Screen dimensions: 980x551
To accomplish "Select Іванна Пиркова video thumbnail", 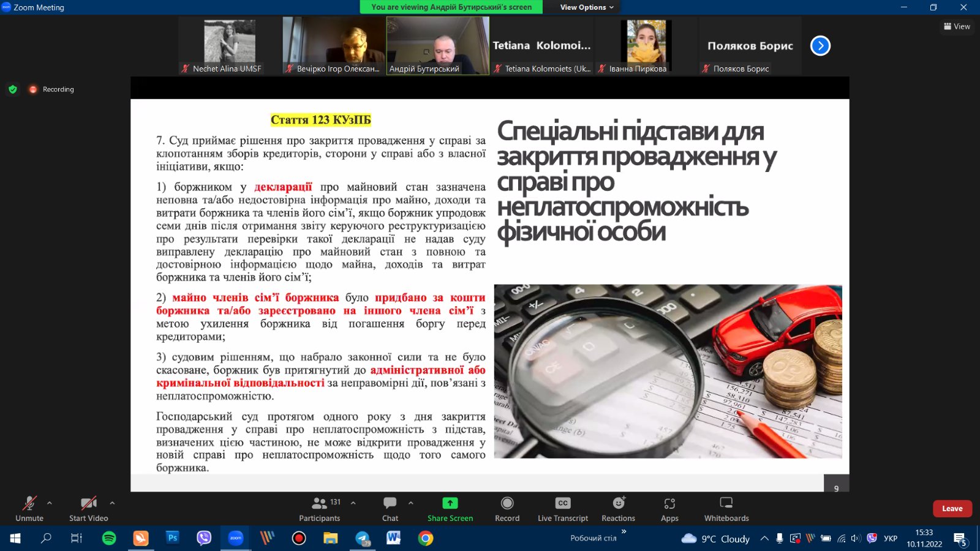I will point(646,46).
